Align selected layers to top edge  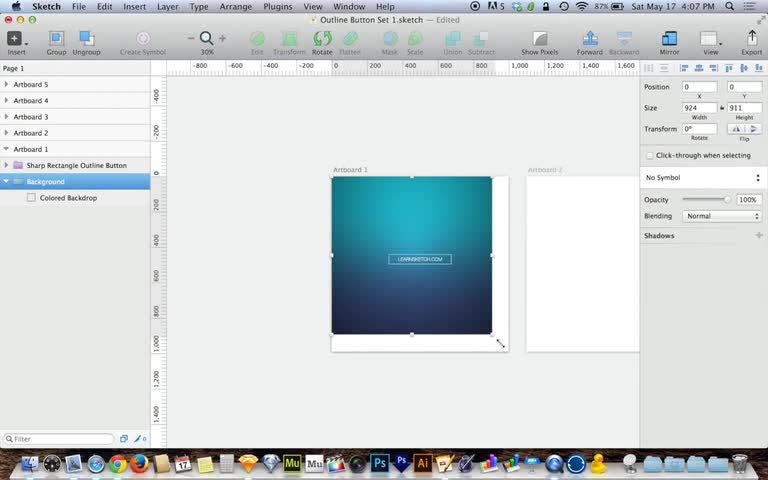click(x=729, y=68)
